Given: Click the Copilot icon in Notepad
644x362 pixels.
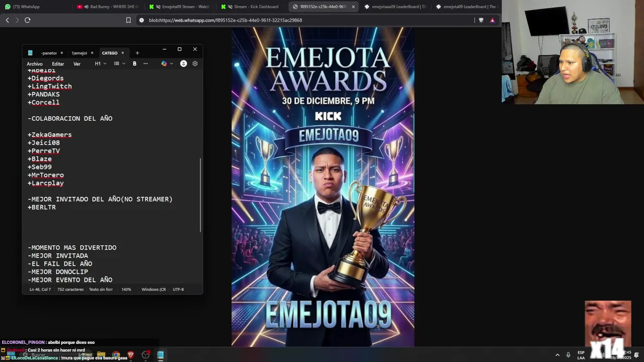Looking at the screenshot, I should [x=164, y=64].
